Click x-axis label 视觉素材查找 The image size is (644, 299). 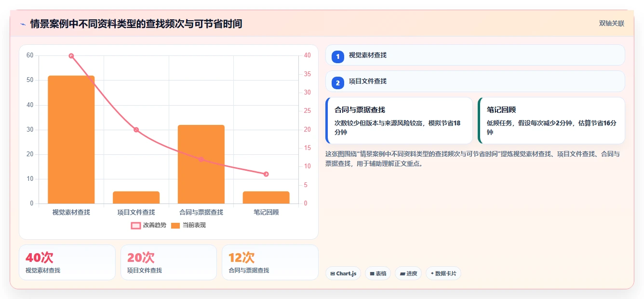coord(71,212)
